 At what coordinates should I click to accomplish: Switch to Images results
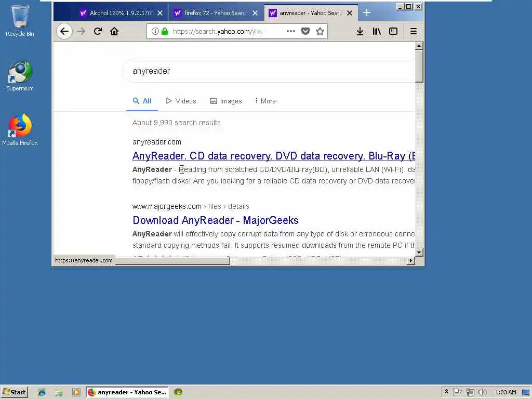tap(226, 101)
